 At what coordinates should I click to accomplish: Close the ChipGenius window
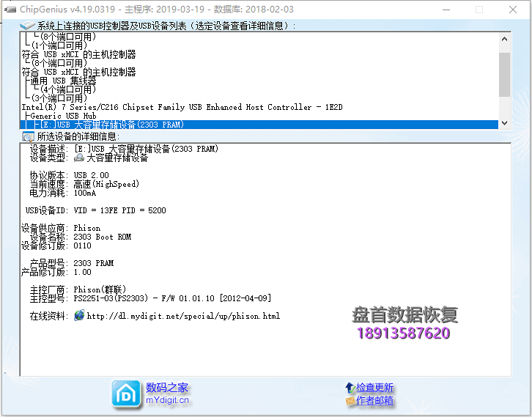(513, 10)
